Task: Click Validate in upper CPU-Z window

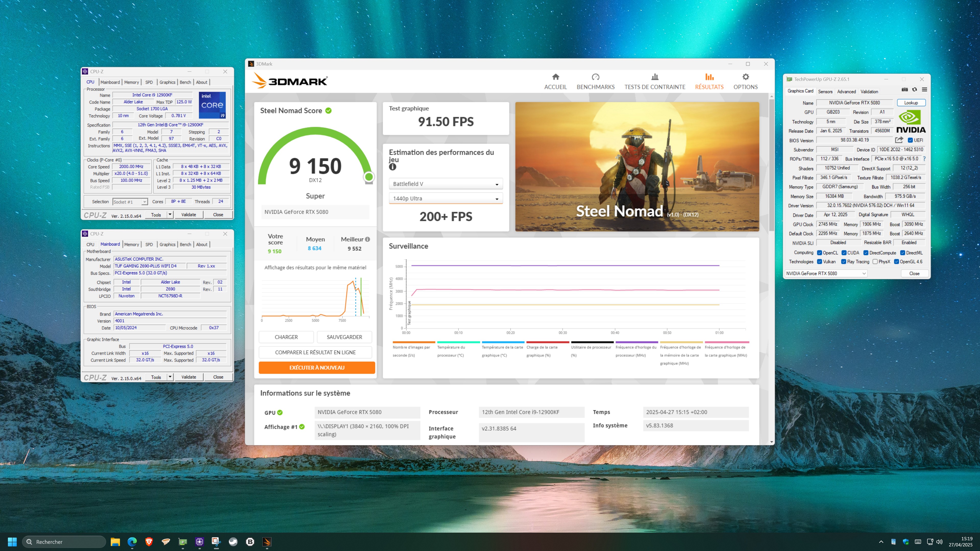Action: click(189, 215)
